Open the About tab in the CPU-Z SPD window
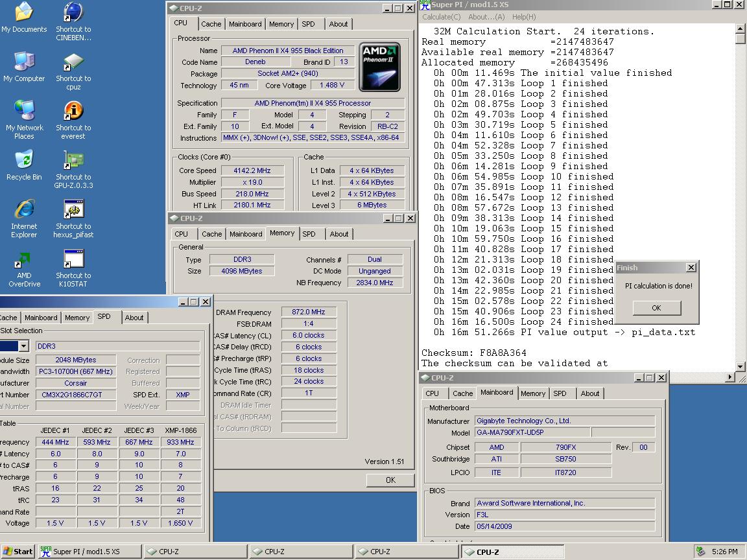 click(134, 318)
